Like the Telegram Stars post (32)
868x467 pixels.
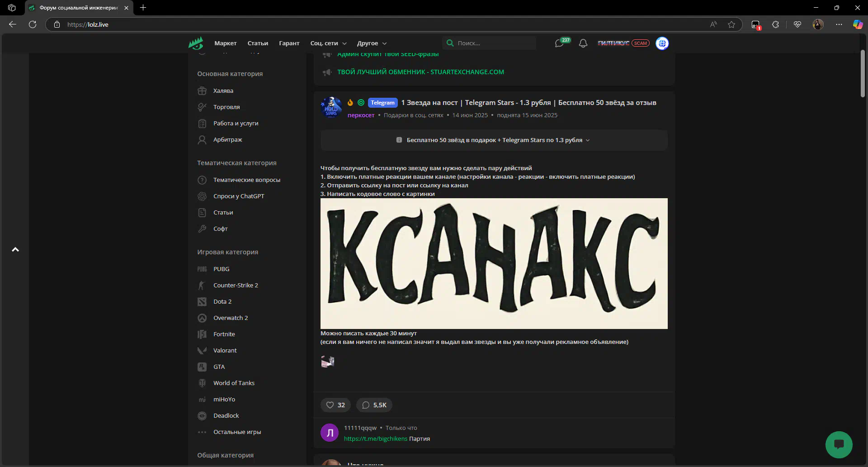(335, 405)
